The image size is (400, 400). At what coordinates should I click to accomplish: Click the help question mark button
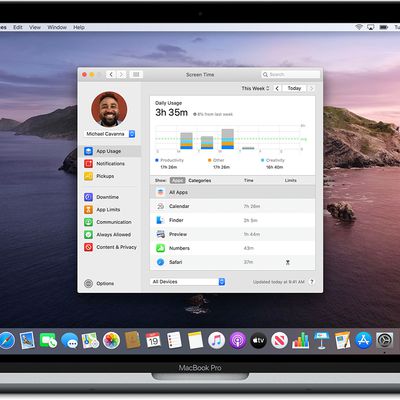click(x=312, y=282)
